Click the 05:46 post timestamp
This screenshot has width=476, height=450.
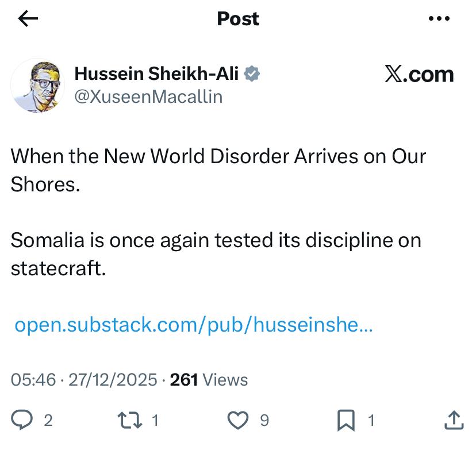(33, 380)
